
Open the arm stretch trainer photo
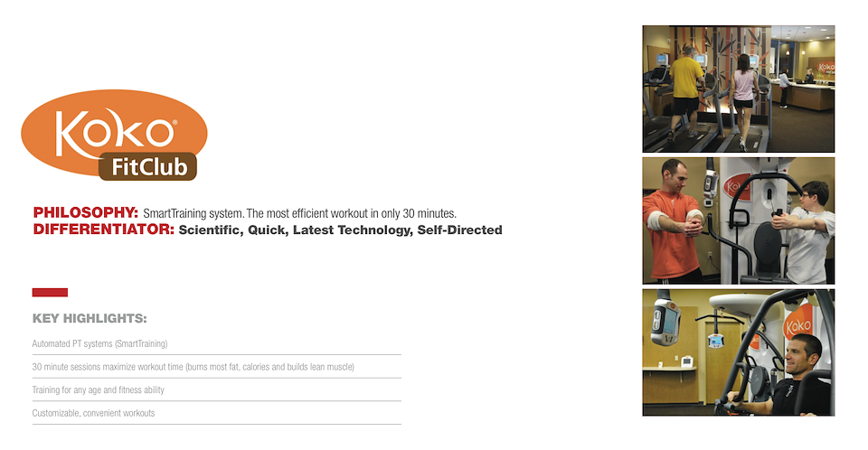tap(739, 220)
